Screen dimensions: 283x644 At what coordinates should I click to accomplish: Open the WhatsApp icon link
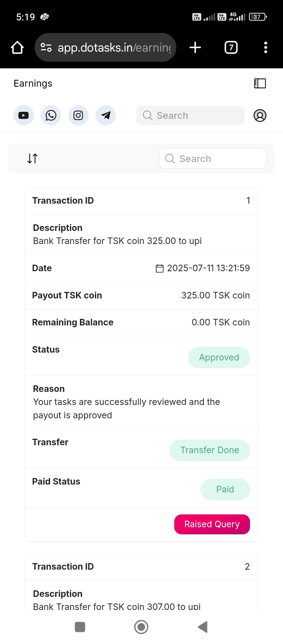51,115
